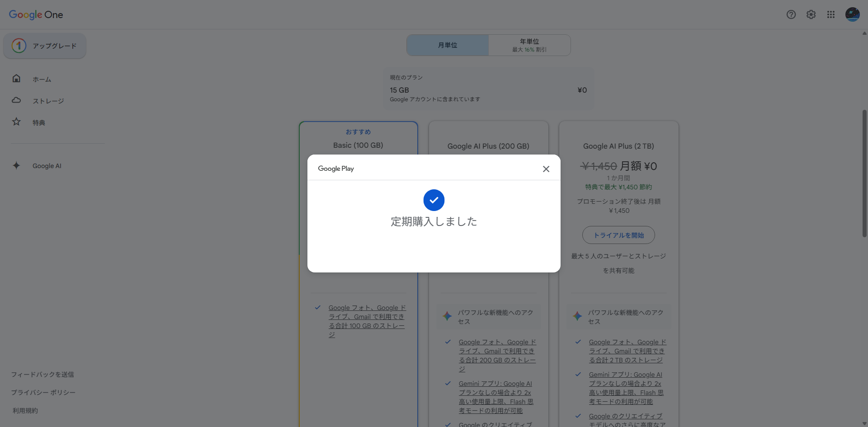Click the scrollbar down arrow
Image resolution: width=868 pixels, height=427 pixels.
pos(864,424)
